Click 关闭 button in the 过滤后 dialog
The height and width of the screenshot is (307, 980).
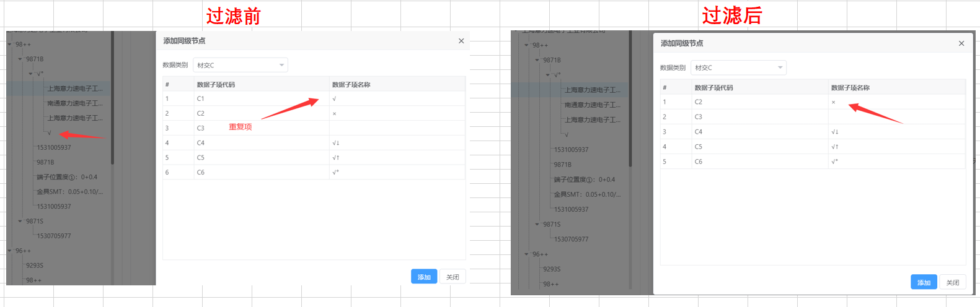coord(953,282)
